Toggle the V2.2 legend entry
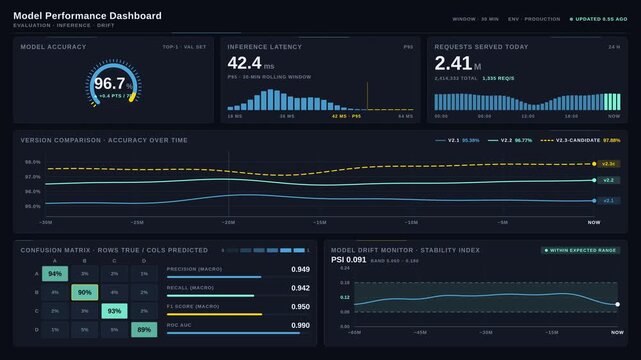Viewport: 641px width, 360px height. point(510,141)
